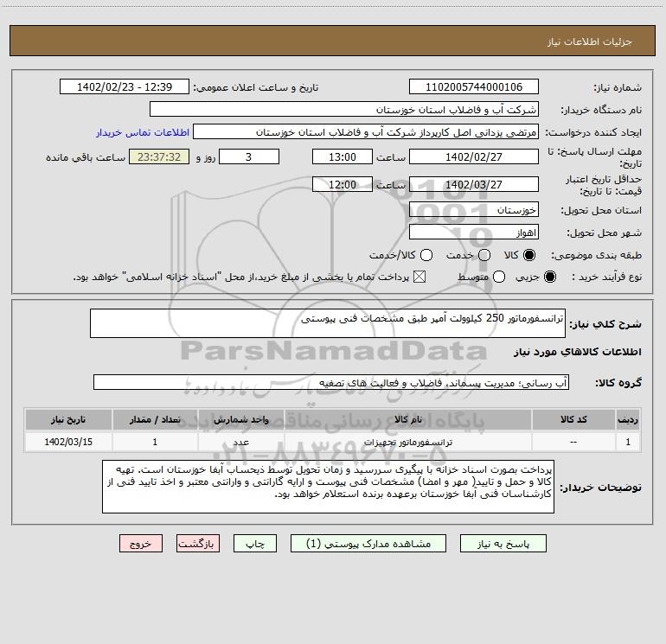Click the row number cell 1
The width and height of the screenshot is (666, 644).
(x=628, y=442)
